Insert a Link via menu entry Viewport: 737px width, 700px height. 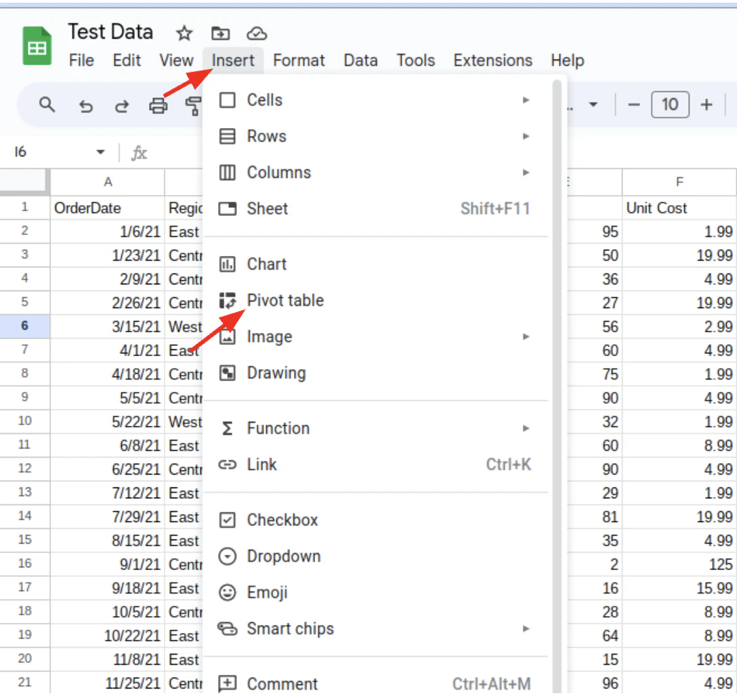pos(376,464)
